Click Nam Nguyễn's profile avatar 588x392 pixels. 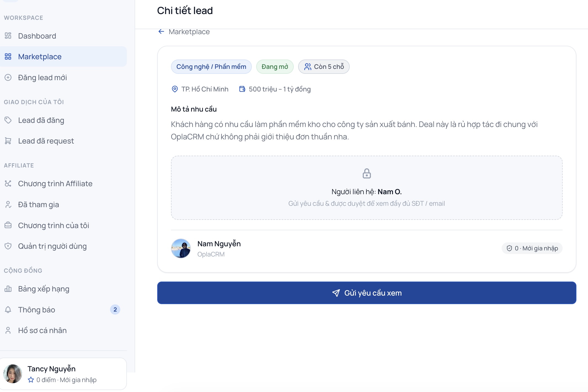(x=181, y=248)
